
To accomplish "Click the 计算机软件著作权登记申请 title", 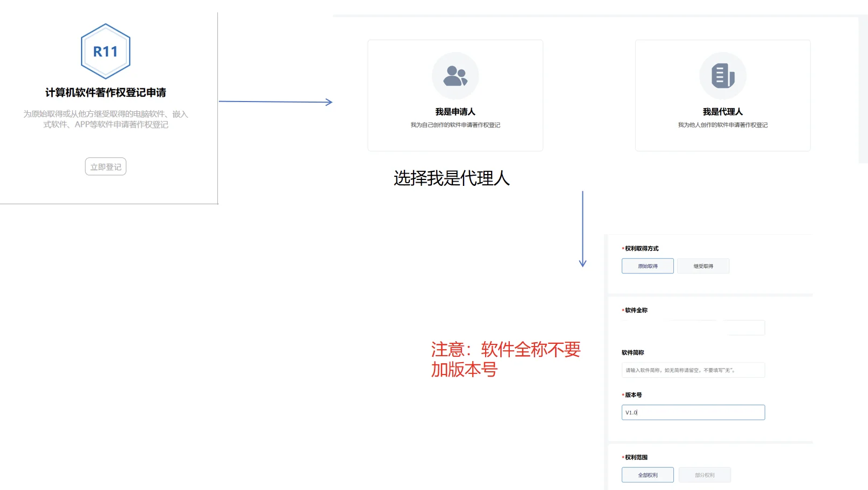I will coord(105,92).
